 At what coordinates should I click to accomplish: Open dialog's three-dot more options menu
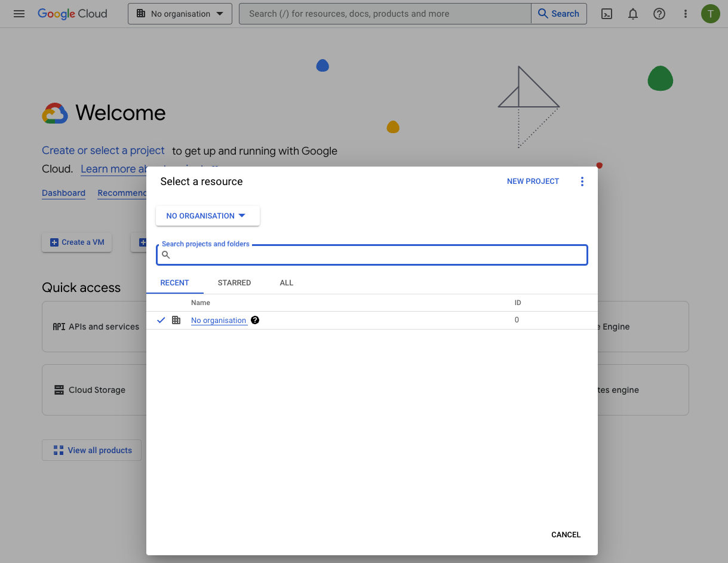tap(582, 181)
